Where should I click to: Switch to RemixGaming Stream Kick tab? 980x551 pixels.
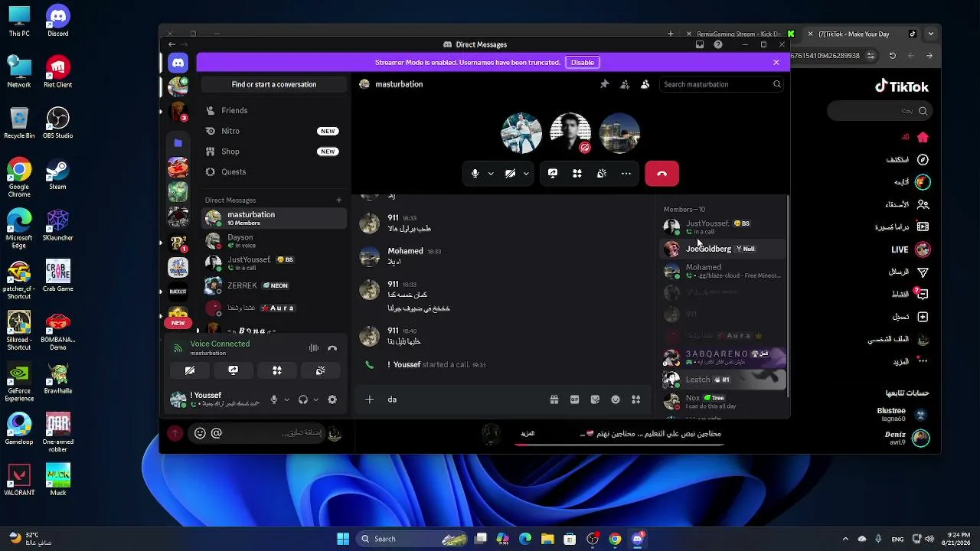(740, 34)
